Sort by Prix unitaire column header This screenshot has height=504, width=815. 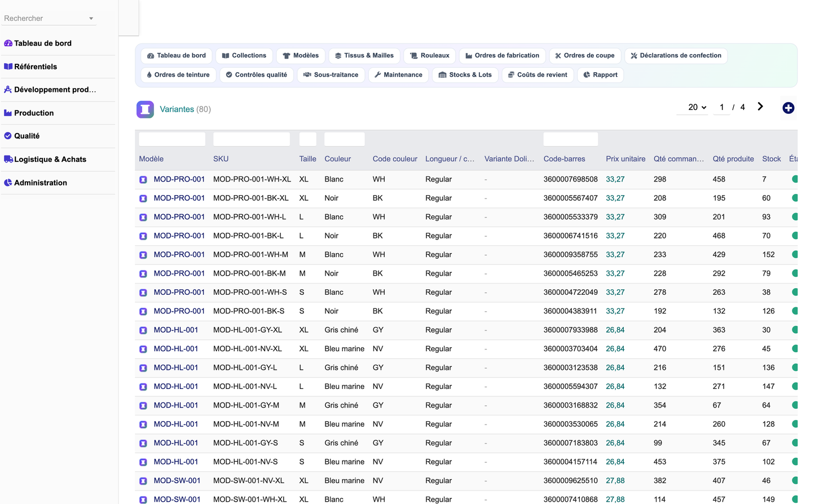(625, 159)
